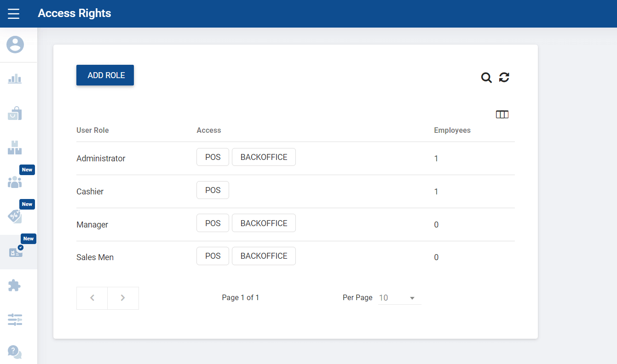The image size is (617, 364).
Task: Click the Access column header
Action: 209,130
